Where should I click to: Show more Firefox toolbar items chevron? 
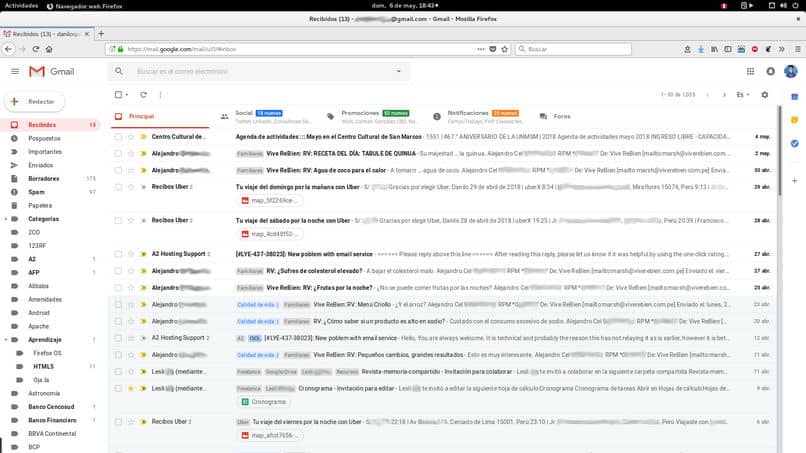coord(781,49)
